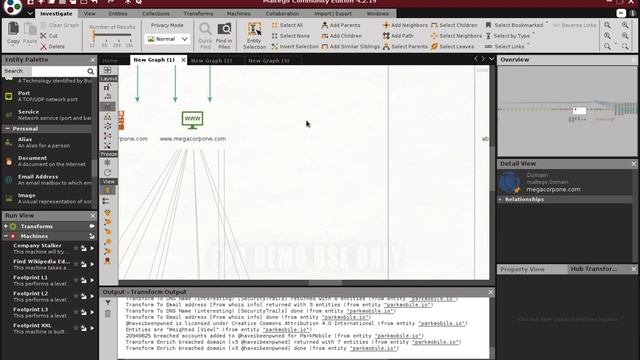Run the Company Stalker machine play arrow

[92, 248]
